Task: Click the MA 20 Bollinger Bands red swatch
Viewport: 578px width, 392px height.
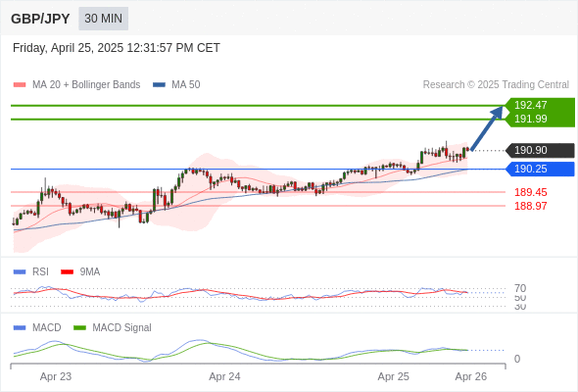Action: click(20, 85)
